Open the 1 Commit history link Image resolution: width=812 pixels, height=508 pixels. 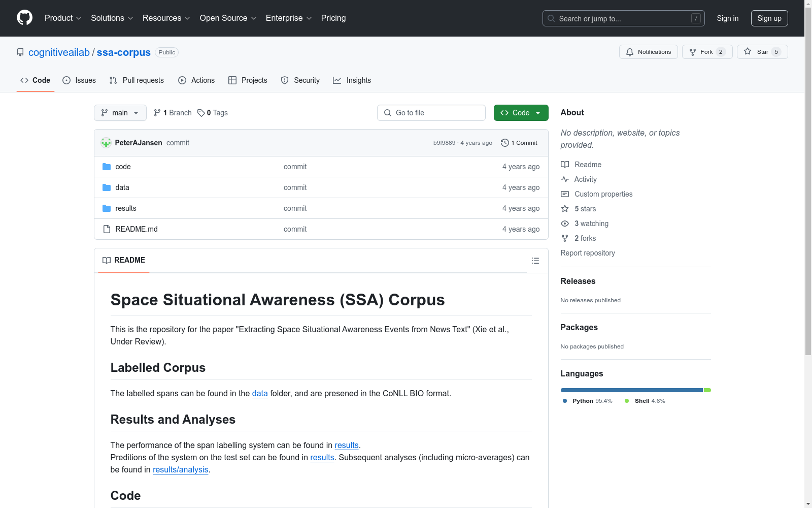point(519,143)
